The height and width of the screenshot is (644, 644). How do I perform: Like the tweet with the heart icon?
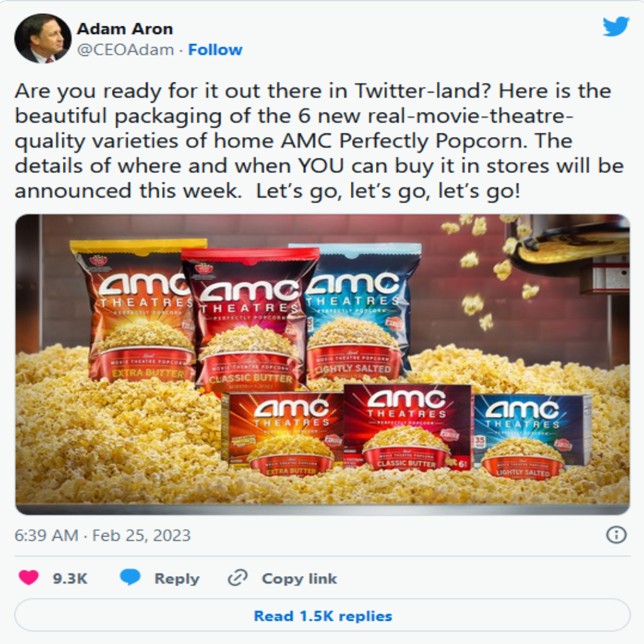click(29, 577)
